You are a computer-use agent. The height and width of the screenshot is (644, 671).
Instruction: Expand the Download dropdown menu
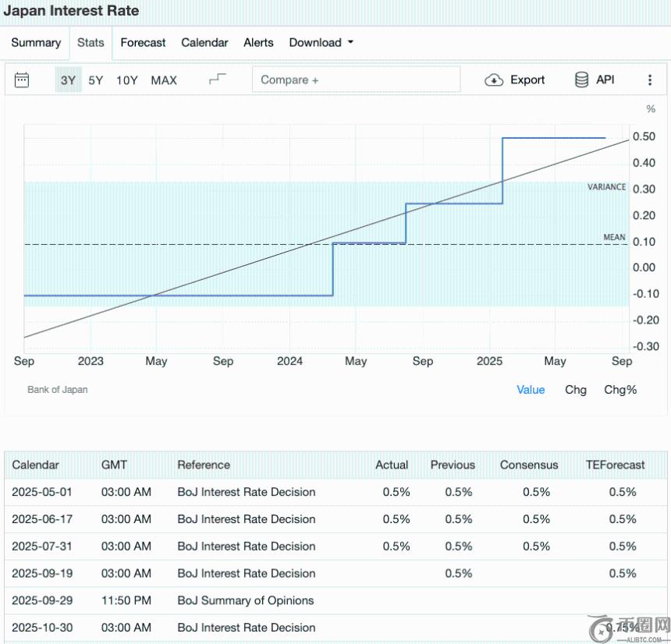click(x=321, y=43)
